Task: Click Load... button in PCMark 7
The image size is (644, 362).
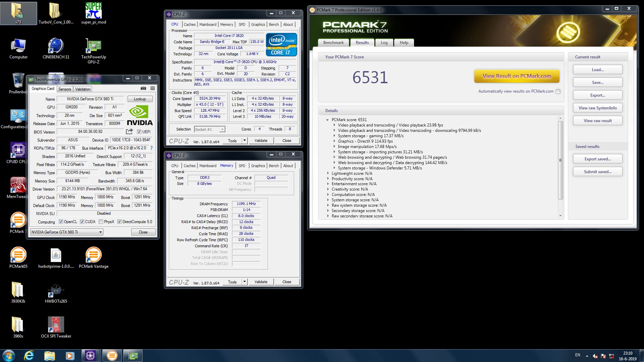Action: [598, 70]
